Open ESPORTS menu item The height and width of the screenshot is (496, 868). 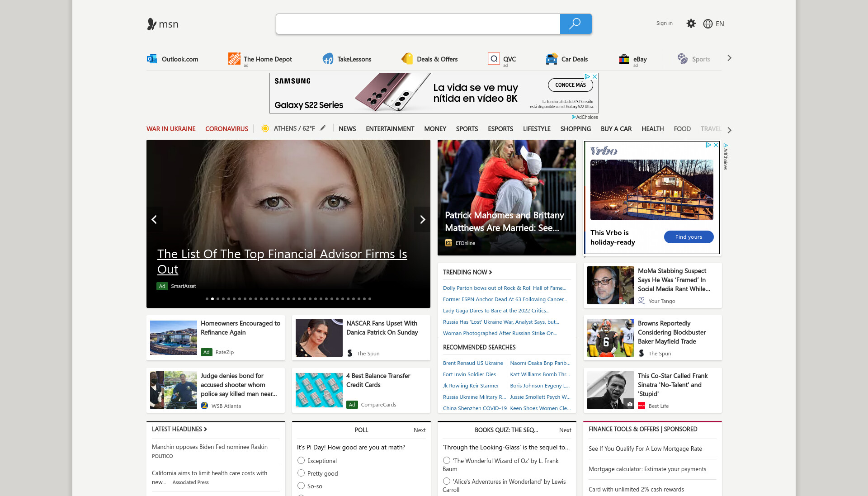(x=500, y=129)
